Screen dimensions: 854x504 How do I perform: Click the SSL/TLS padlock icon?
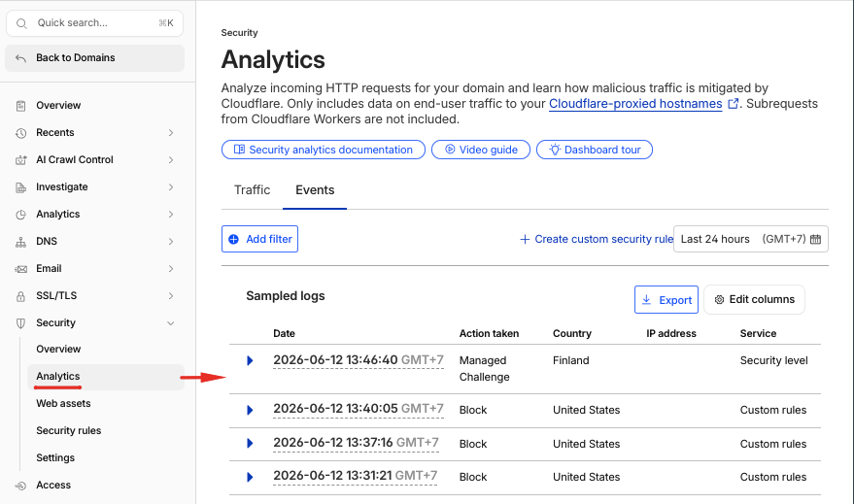20,296
